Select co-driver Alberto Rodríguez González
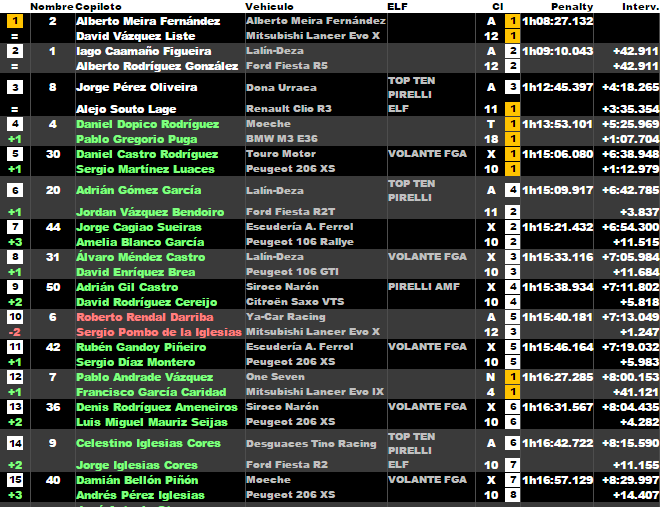 (x=157, y=66)
